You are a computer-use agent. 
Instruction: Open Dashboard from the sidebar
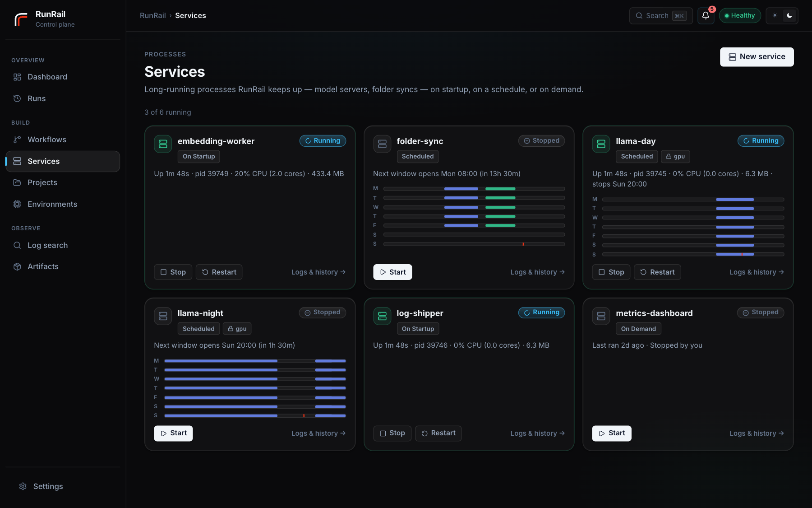click(63, 77)
